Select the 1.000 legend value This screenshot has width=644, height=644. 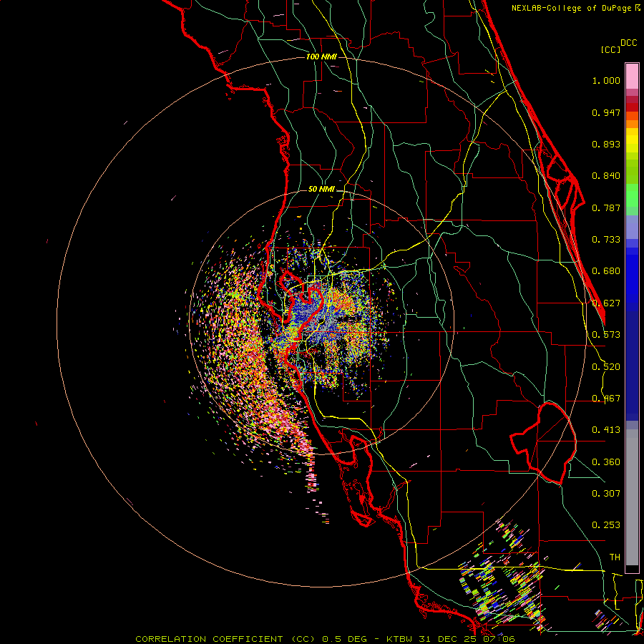606,80
